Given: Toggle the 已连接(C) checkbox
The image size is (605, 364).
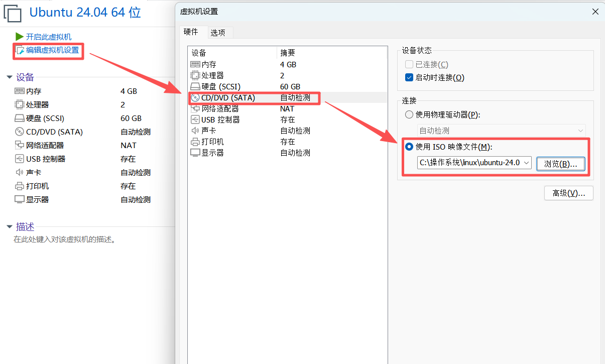Looking at the screenshot, I should tap(409, 64).
